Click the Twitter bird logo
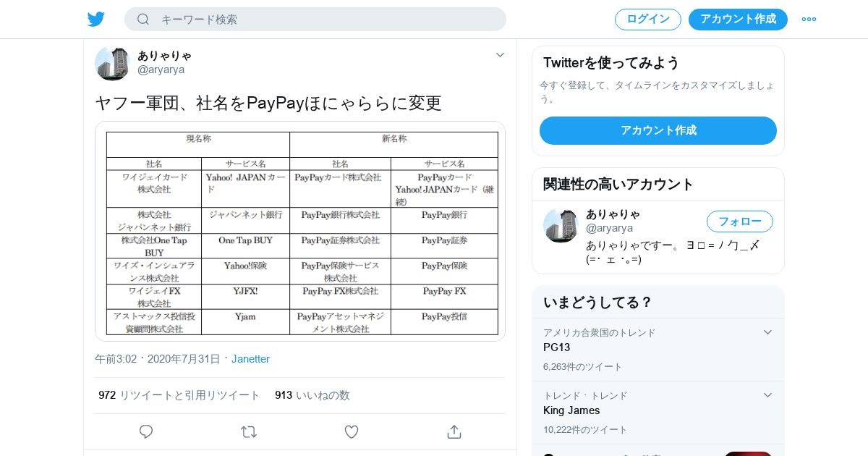 pyautogui.click(x=96, y=20)
